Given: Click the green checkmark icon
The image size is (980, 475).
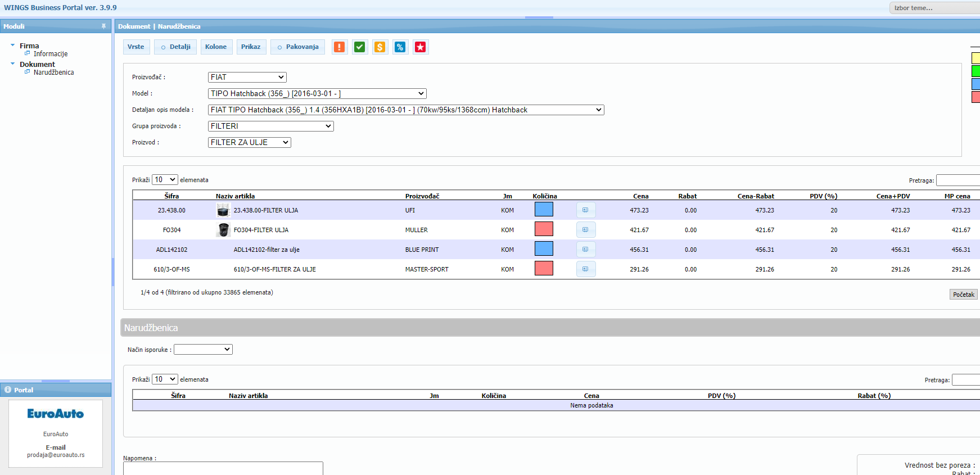Looking at the screenshot, I should pyautogui.click(x=360, y=47).
